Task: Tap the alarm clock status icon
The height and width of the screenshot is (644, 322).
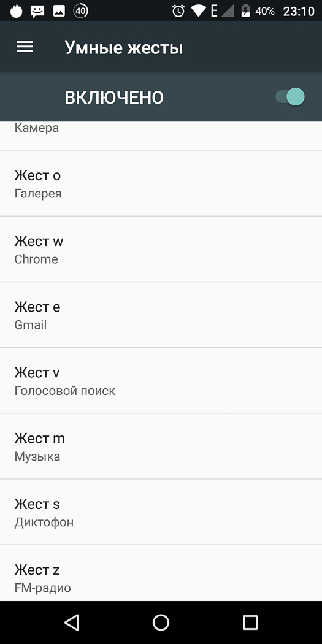Action: click(178, 10)
